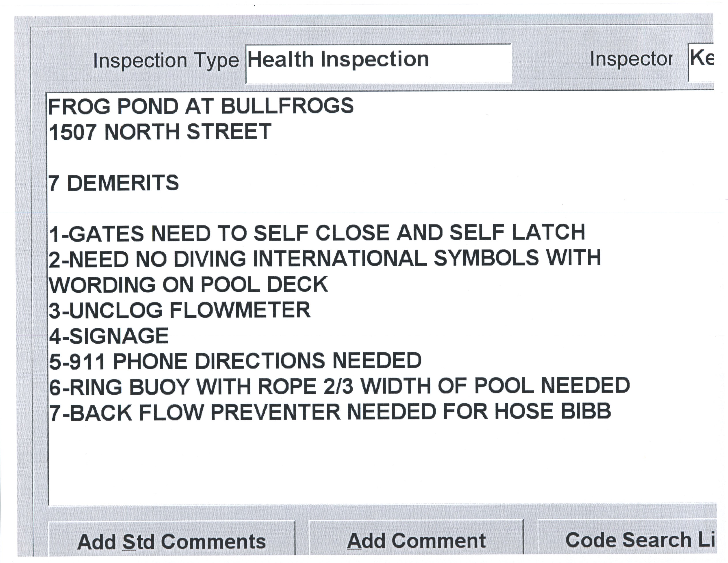Screen dimensions: 728x563
Task: Place cursor on FROG POND AT BULLFROGS line
Action: (x=201, y=106)
